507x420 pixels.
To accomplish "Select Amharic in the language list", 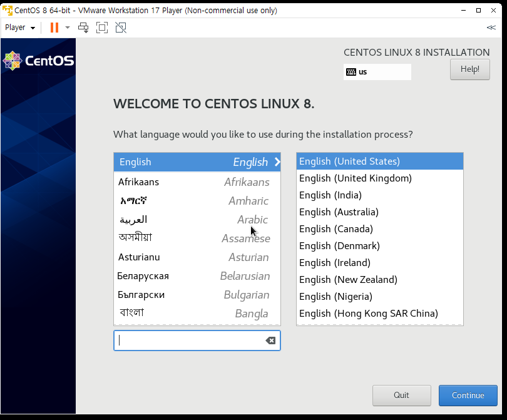I will click(x=197, y=201).
